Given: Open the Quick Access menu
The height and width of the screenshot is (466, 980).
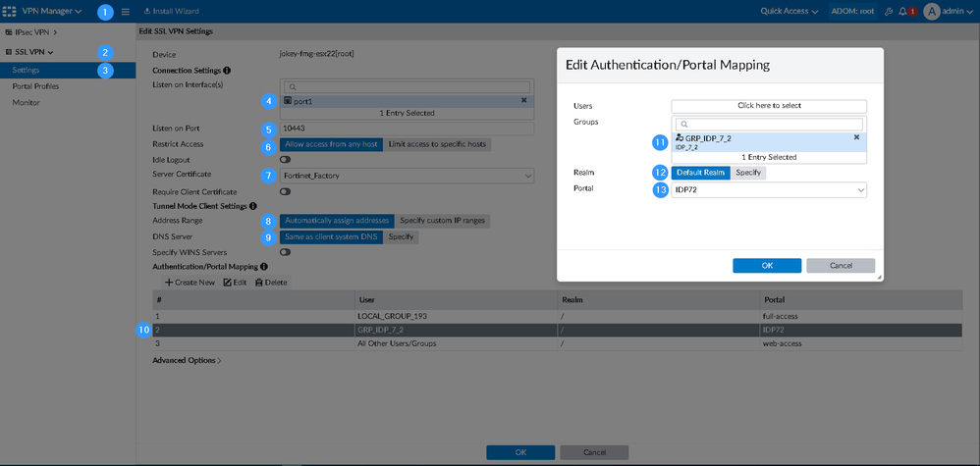Looking at the screenshot, I should pos(789,12).
